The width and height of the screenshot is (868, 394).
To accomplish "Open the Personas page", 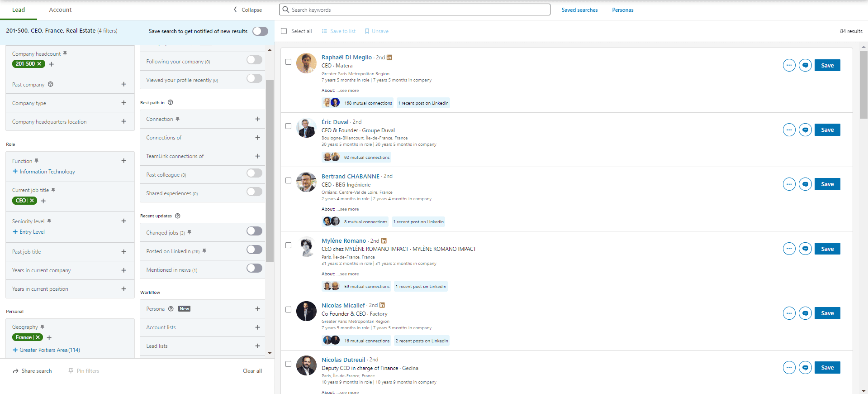I will 623,10.
